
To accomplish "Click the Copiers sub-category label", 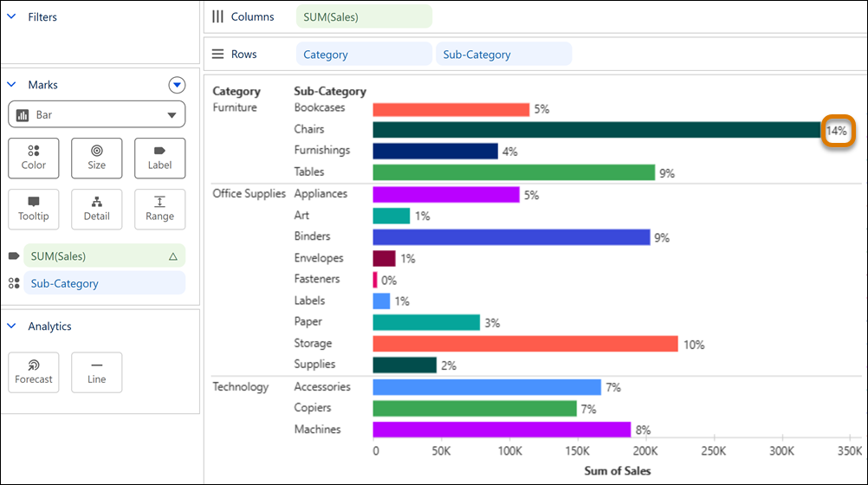I will [312, 408].
